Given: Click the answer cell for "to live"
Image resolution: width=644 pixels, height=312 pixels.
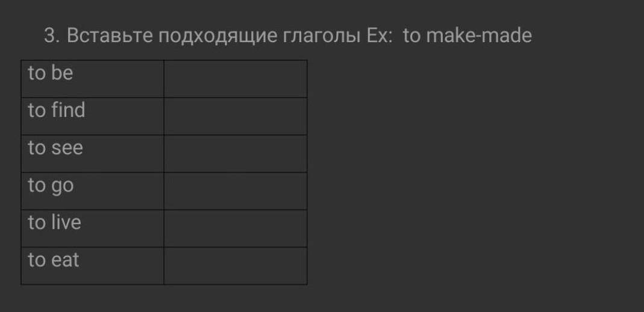Looking at the screenshot, I should point(235,228).
